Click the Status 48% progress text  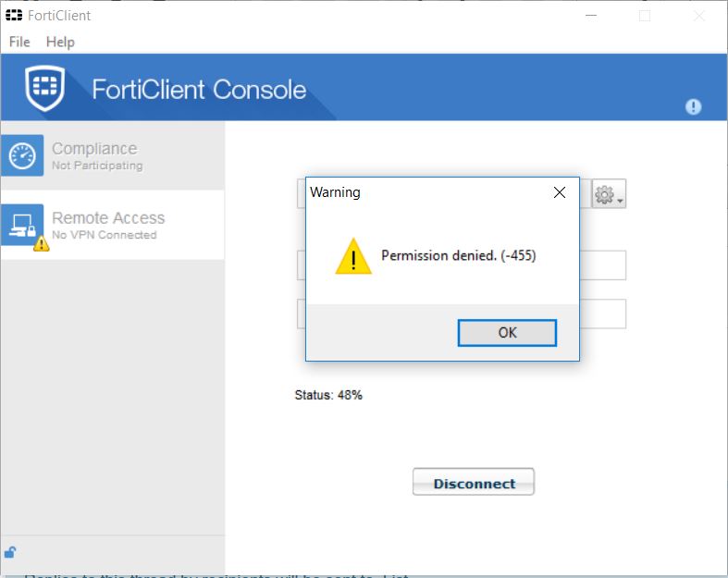tap(328, 395)
